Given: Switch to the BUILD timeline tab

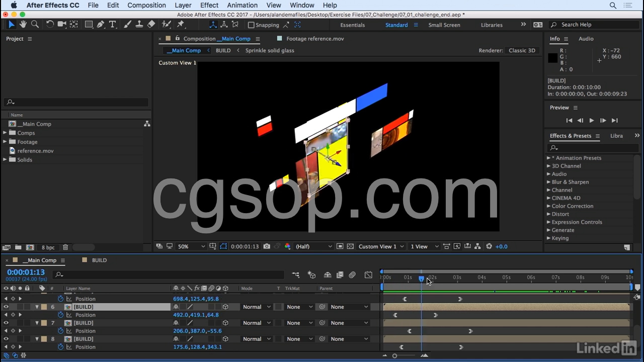Looking at the screenshot, I should [99, 260].
